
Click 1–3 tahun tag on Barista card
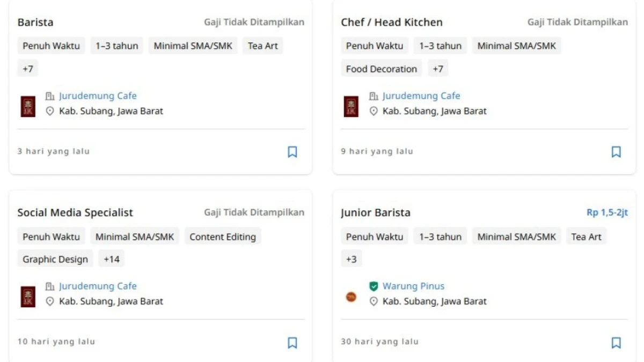click(x=117, y=46)
